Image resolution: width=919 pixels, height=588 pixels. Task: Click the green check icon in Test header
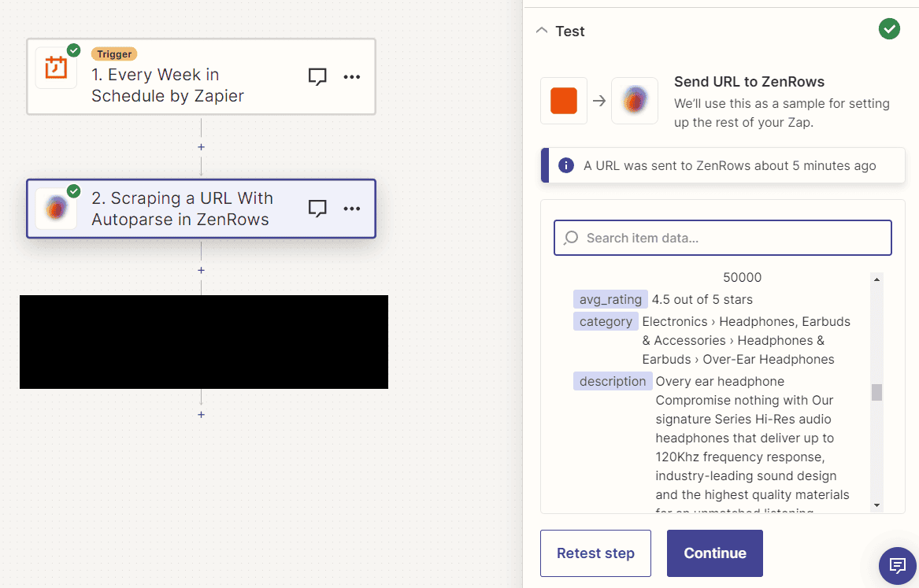(889, 28)
